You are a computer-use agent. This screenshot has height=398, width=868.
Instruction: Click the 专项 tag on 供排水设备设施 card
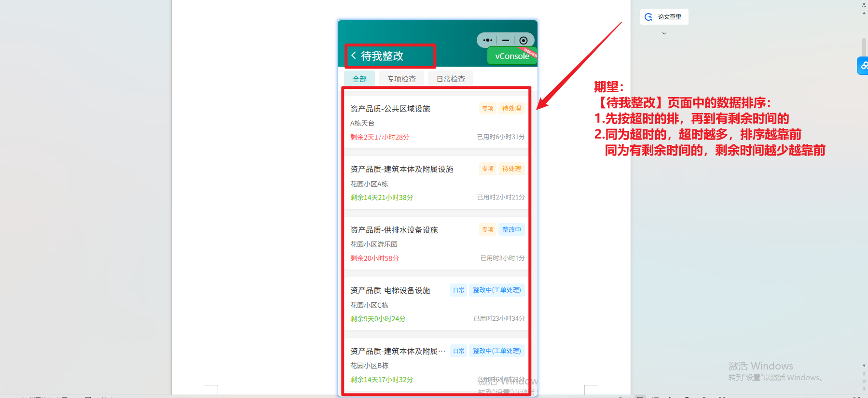tap(488, 229)
